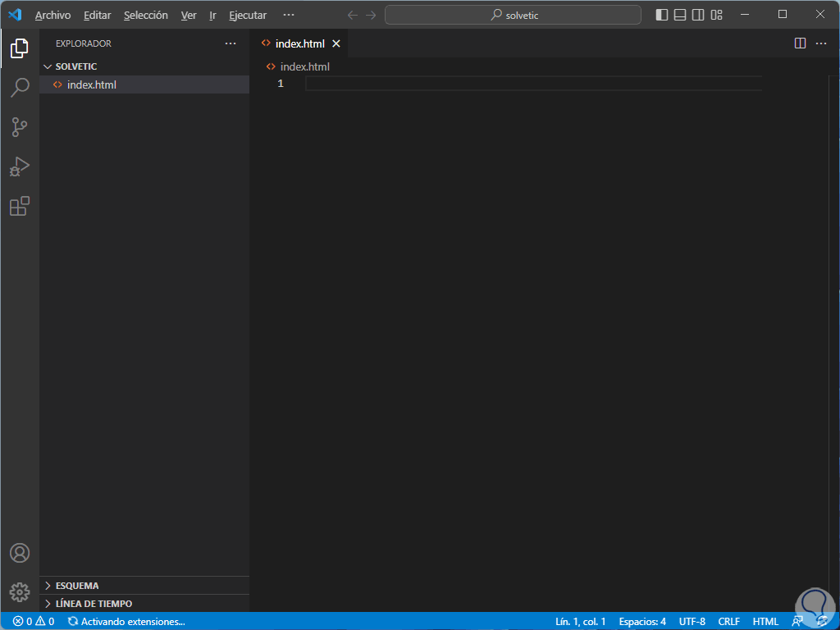This screenshot has width=840, height=630.
Task: Open the Source Control view
Action: pyautogui.click(x=20, y=127)
